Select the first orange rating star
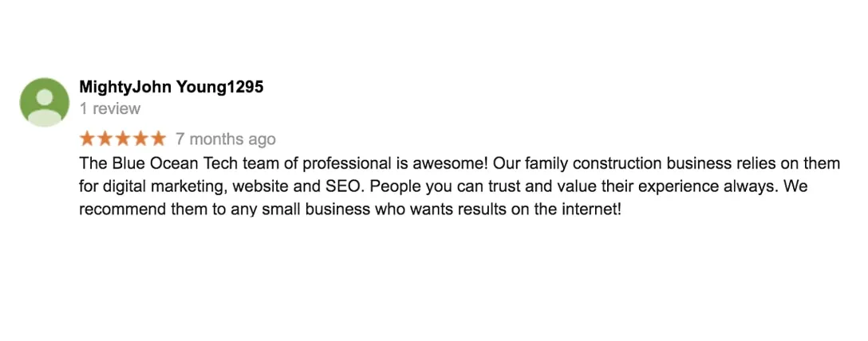 (x=88, y=139)
